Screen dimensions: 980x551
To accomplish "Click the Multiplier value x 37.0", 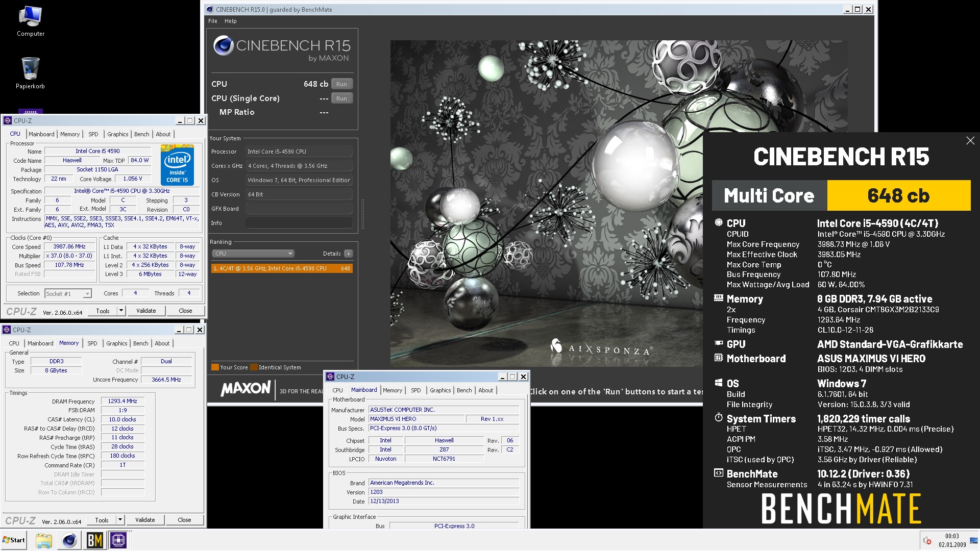I will pyautogui.click(x=69, y=256).
